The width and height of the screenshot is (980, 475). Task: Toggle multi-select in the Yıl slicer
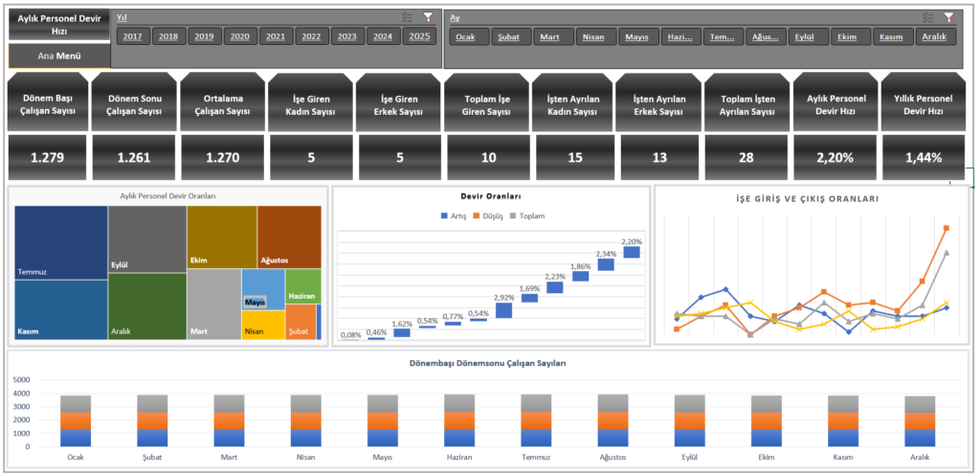tap(408, 17)
